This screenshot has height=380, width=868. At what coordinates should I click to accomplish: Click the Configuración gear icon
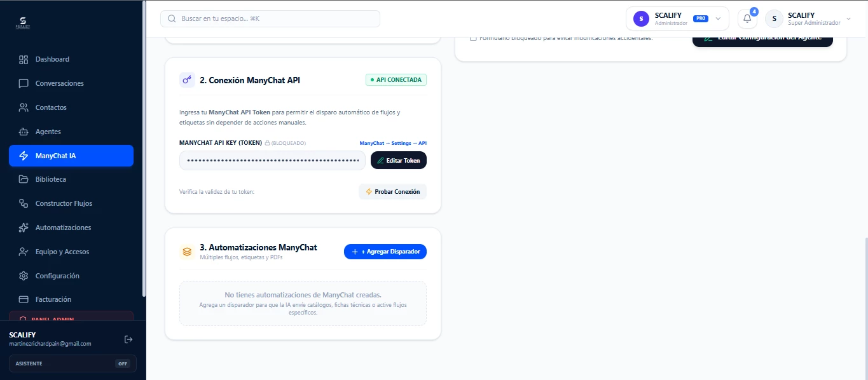24,276
